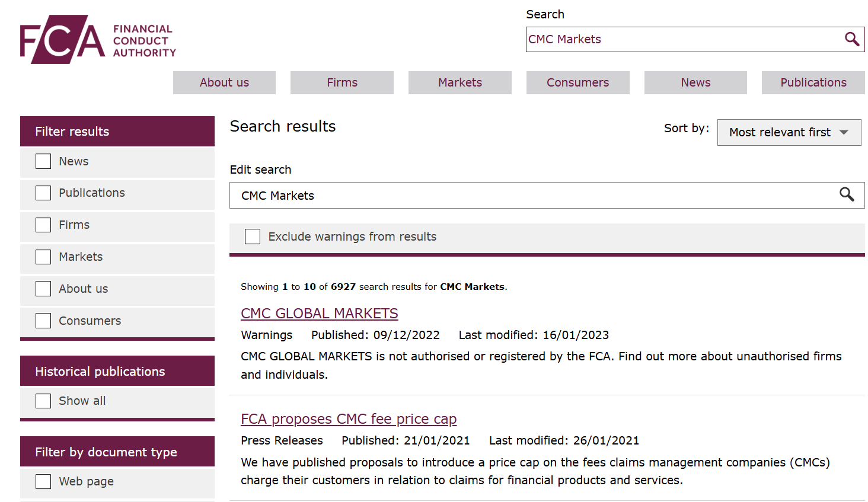
Task: Click the FCA logo to go home
Action: [x=98, y=40]
